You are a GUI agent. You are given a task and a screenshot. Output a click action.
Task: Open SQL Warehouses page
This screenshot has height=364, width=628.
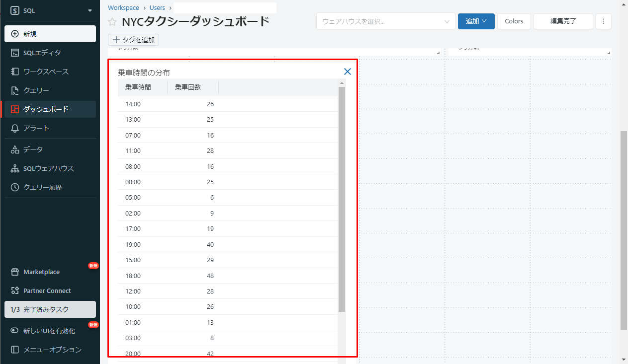point(48,168)
